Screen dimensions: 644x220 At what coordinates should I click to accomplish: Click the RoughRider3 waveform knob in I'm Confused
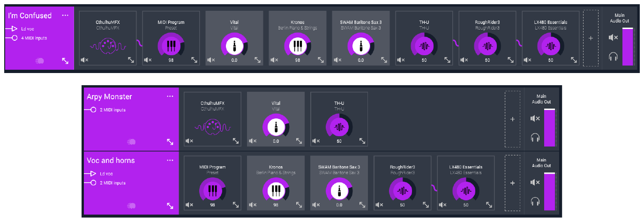click(487, 46)
